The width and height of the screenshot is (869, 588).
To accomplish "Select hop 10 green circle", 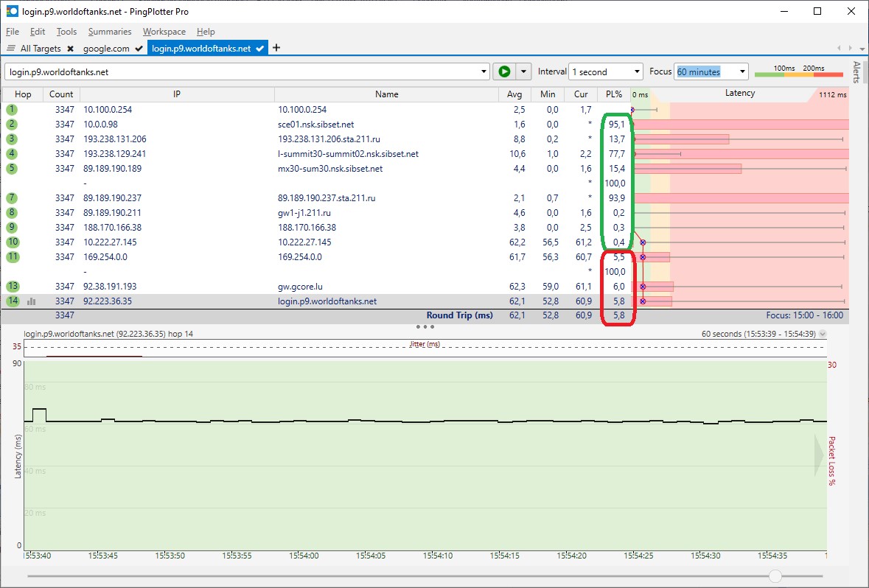I will (13, 242).
